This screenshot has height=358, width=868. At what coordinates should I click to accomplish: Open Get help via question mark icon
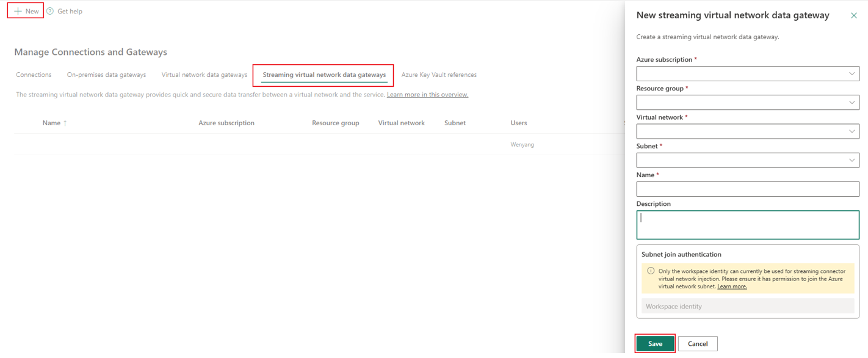coord(49,10)
